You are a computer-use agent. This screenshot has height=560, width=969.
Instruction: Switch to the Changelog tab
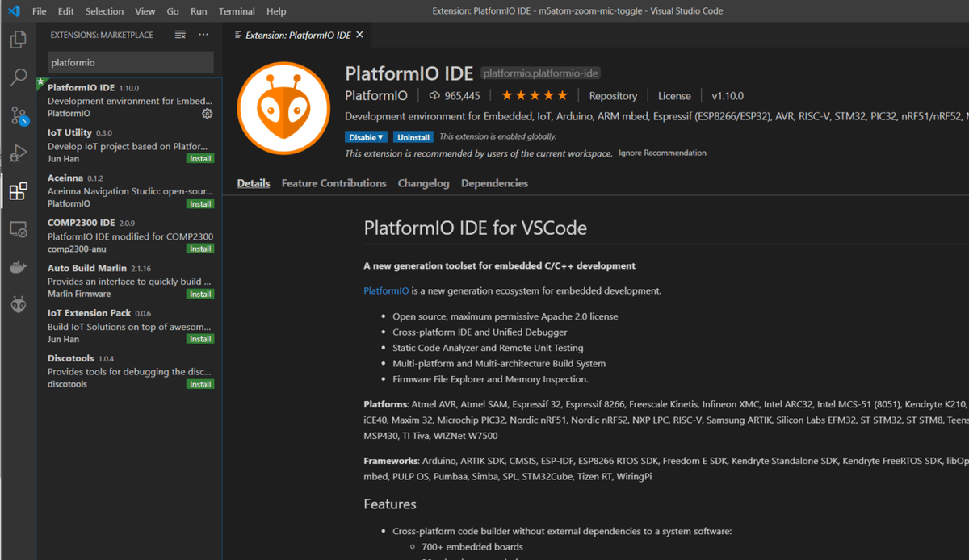[423, 183]
